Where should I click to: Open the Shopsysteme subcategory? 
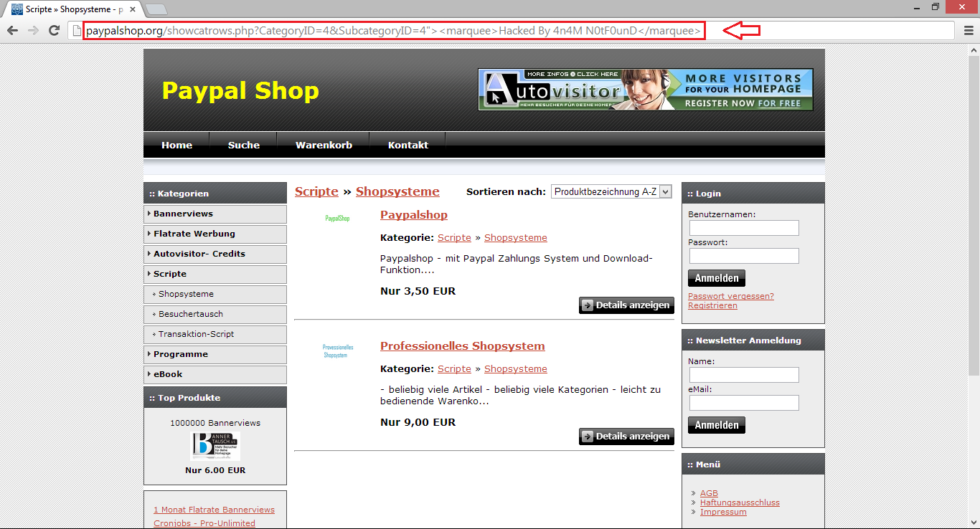(x=215, y=294)
